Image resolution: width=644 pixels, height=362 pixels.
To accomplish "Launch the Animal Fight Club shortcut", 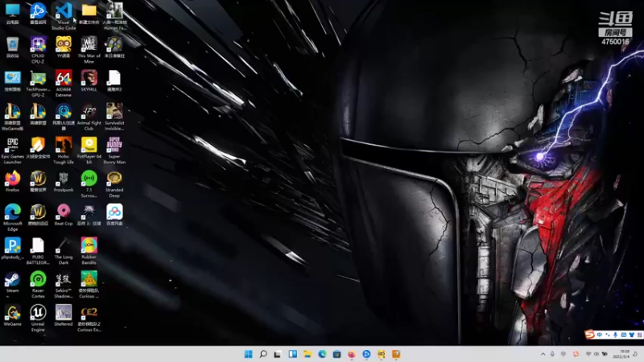I will click(89, 117).
